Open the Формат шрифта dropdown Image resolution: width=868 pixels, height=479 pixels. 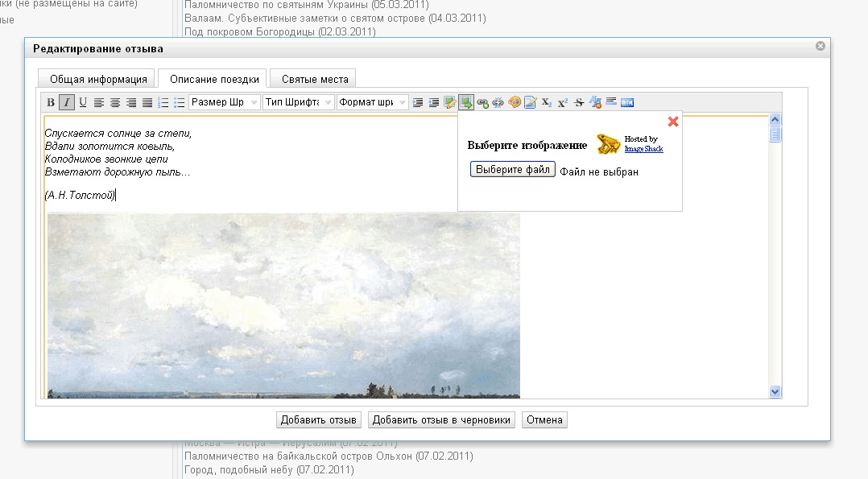point(373,102)
